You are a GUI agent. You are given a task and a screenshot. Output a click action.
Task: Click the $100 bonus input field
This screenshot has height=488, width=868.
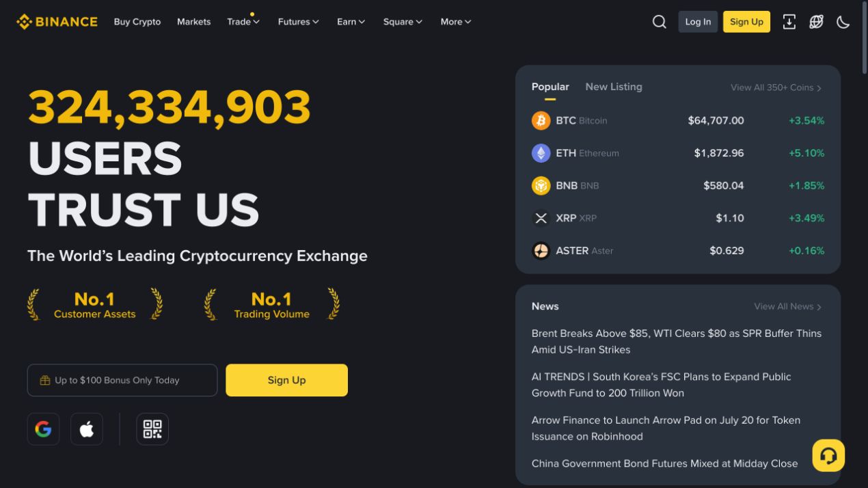tap(122, 380)
